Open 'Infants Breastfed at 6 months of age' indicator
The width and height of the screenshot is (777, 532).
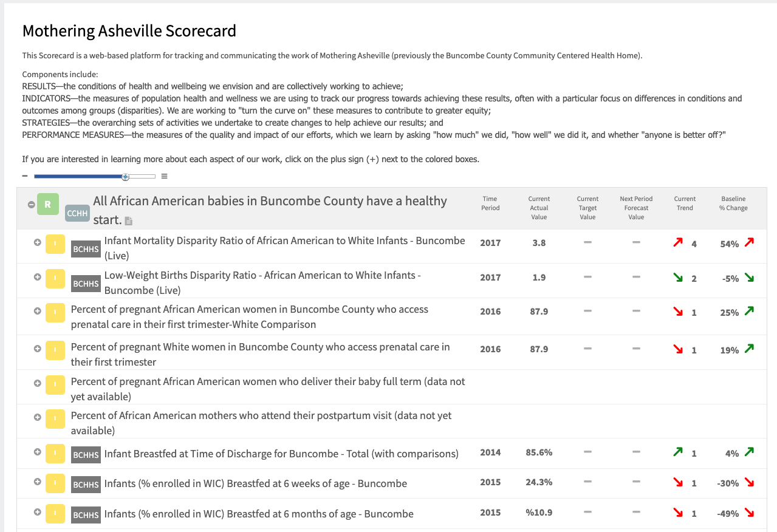(x=259, y=514)
